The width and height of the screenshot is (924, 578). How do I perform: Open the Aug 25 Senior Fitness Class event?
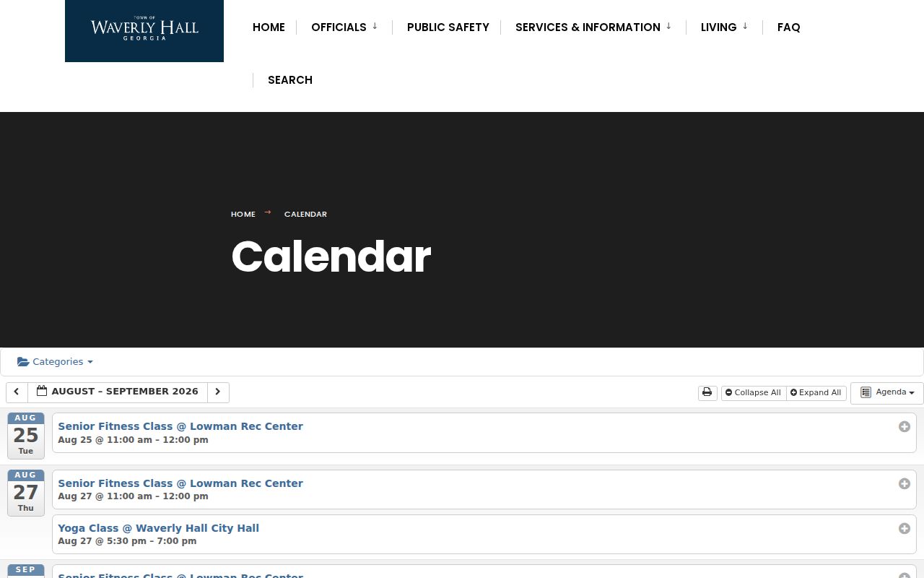click(x=180, y=426)
